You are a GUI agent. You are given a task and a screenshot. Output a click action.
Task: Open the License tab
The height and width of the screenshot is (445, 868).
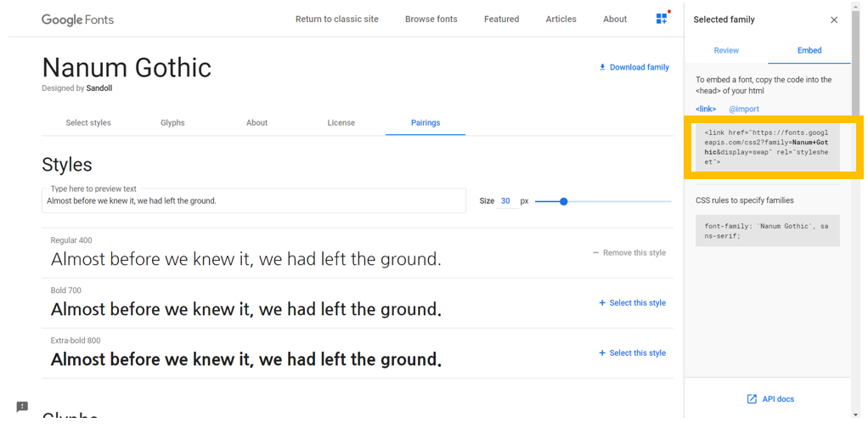click(341, 123)
